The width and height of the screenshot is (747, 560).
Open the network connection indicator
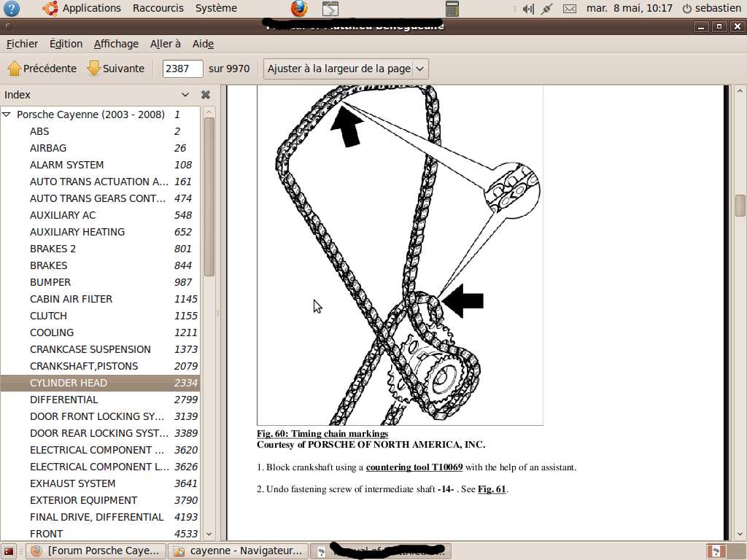(x=547, y=9)
